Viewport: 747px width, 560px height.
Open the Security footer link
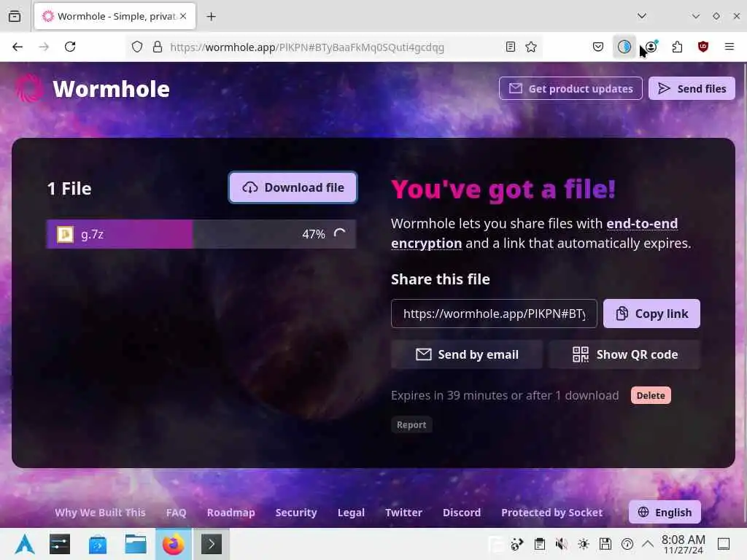click(x=296, y=513)
